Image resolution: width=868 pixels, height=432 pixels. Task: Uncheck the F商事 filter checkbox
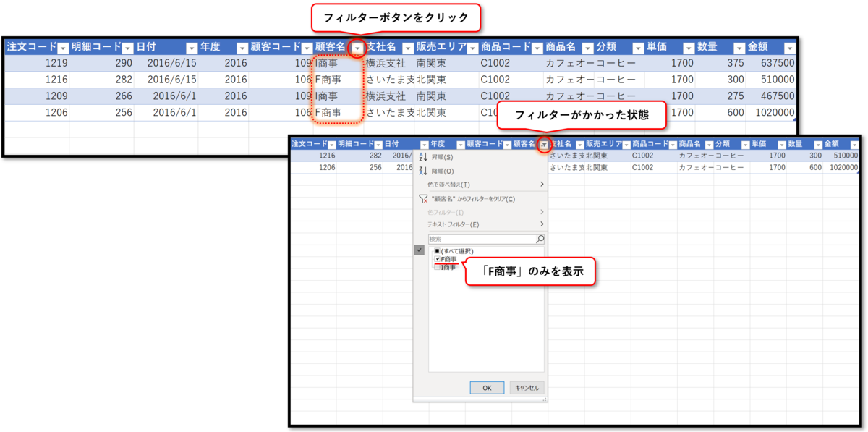click(x=436, y=258)
